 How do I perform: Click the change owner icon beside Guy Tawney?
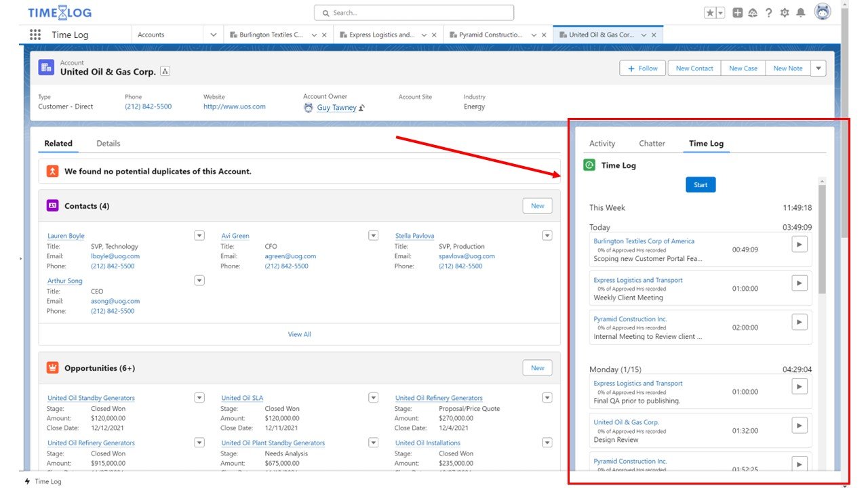point(362,108)
